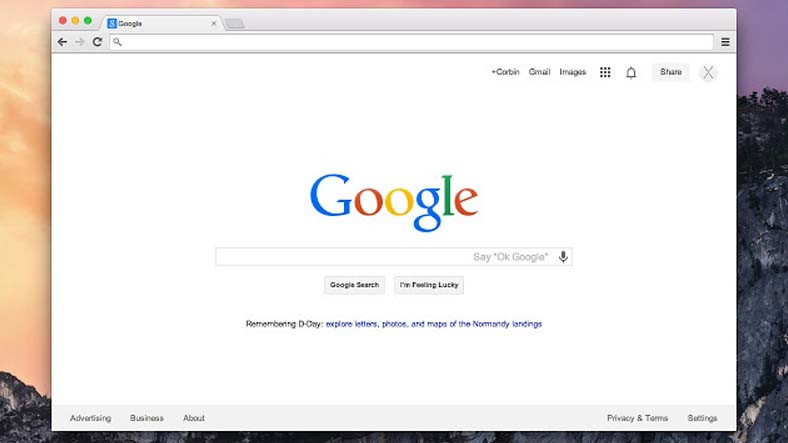
Task: Open the Normandy landings D-Day link
Action: pos(434,324)
